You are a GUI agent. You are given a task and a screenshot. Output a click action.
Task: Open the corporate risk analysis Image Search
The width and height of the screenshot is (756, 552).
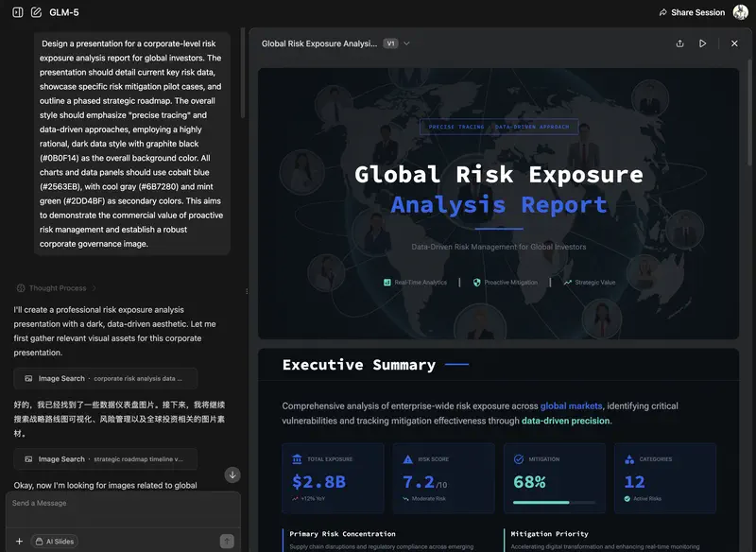105,378
